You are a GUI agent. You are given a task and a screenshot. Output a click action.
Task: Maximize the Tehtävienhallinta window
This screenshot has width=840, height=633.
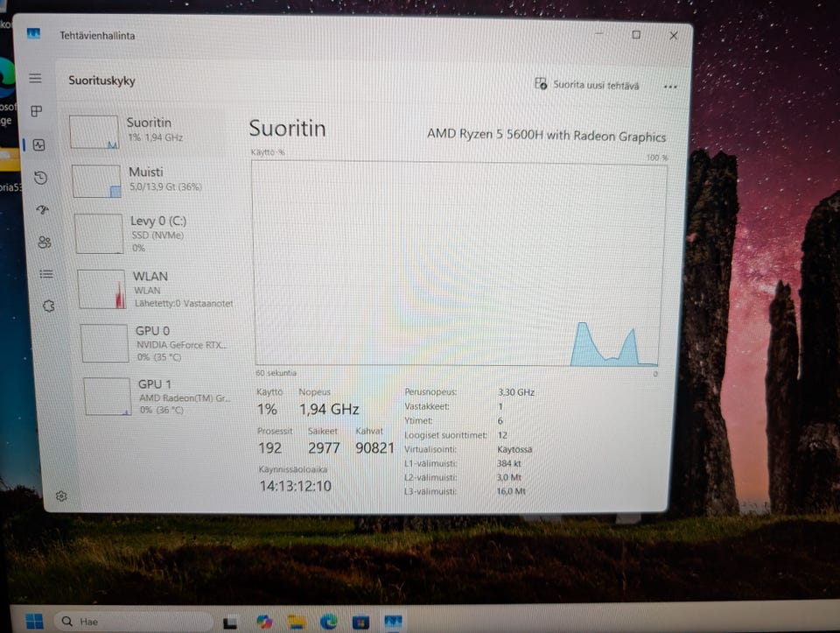[636, 35]
